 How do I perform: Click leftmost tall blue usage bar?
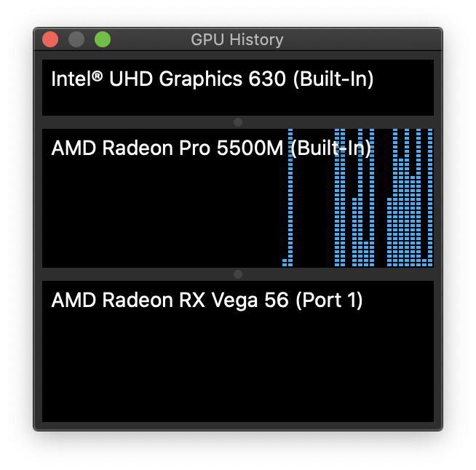point(290,197)
